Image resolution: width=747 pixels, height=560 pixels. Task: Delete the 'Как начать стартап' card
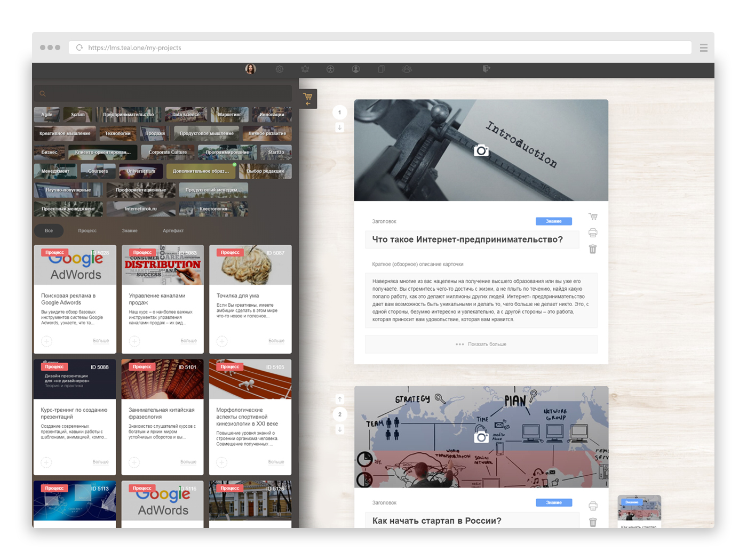(x=593, y=522)
